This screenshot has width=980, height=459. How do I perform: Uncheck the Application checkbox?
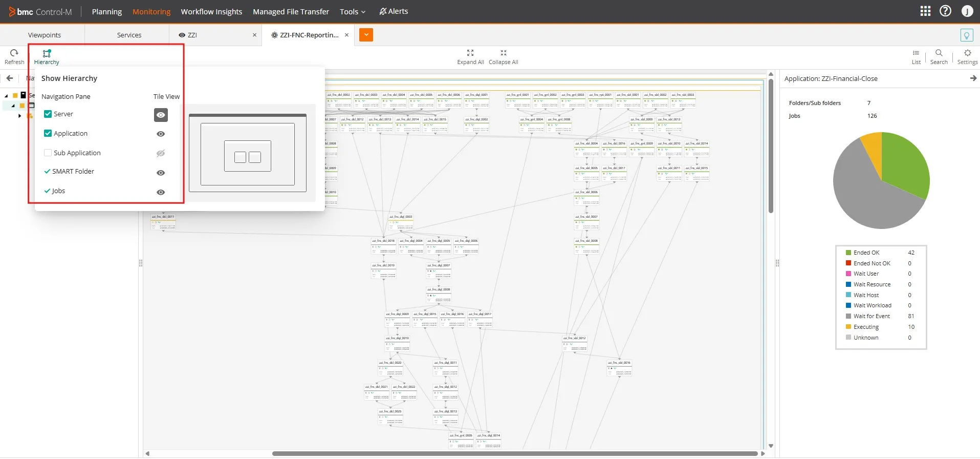(x=48, y=133)
